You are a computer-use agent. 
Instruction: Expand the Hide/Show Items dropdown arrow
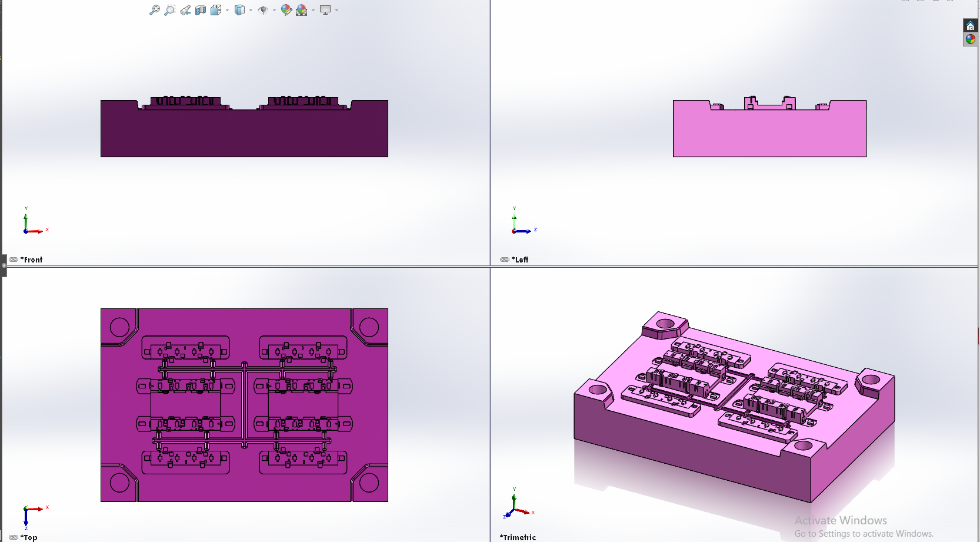tap(274, 10)
